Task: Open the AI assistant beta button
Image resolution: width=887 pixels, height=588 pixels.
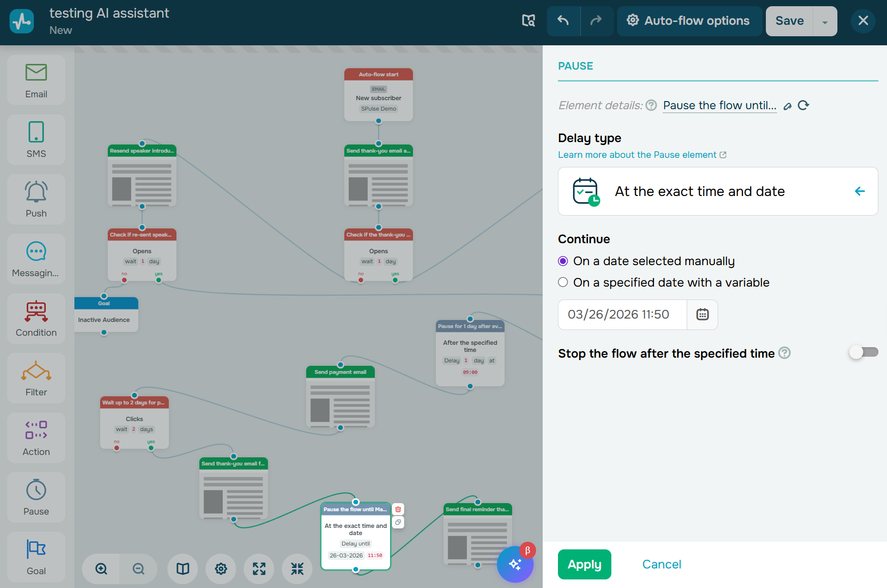Action: 515,564
